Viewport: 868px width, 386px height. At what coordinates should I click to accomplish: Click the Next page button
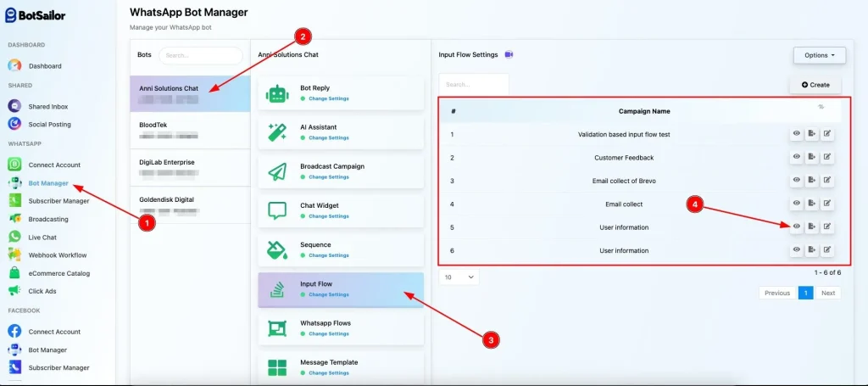(828, 293)
